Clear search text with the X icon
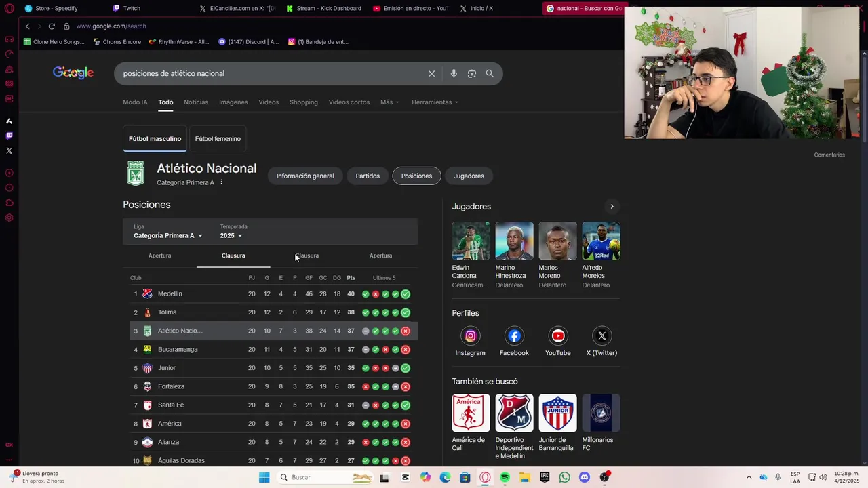 point(431,73)
